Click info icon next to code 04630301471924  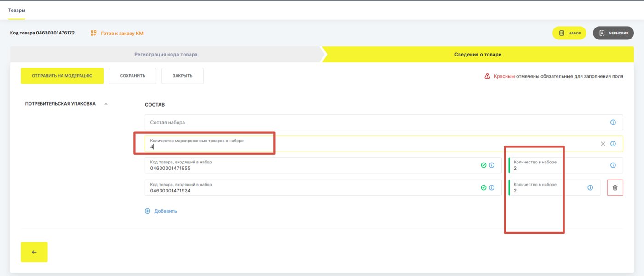point(491,187)
